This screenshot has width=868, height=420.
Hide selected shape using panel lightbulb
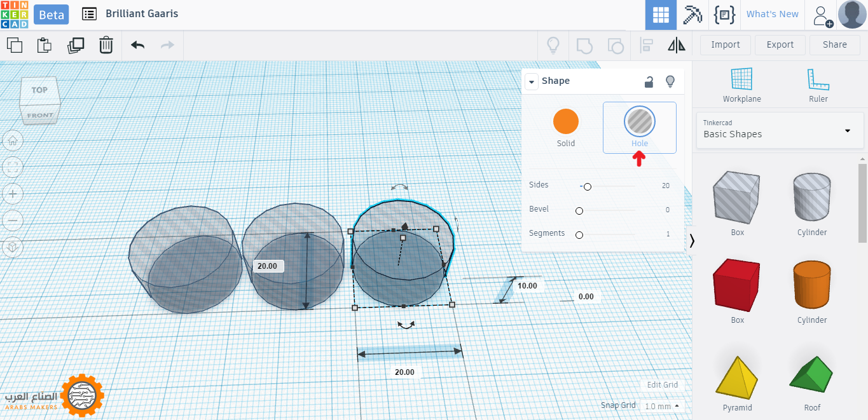pos(670,81)
